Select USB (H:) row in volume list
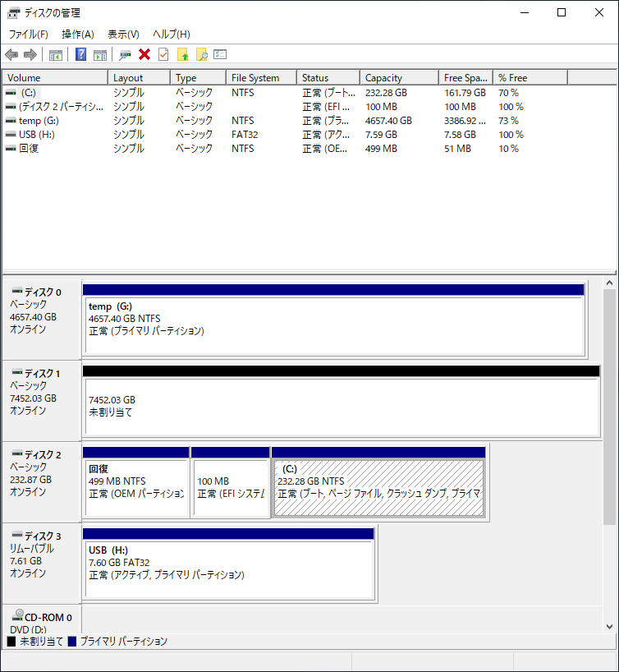This screenshot has width=619, height=672. 36,135
